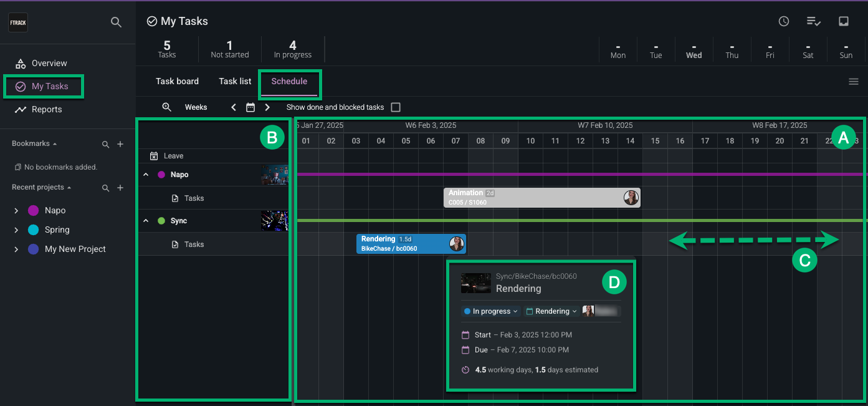Click the Reports sidebar icon
The width and height of the screenshot is (868, 406).
(x=21, y=109)
